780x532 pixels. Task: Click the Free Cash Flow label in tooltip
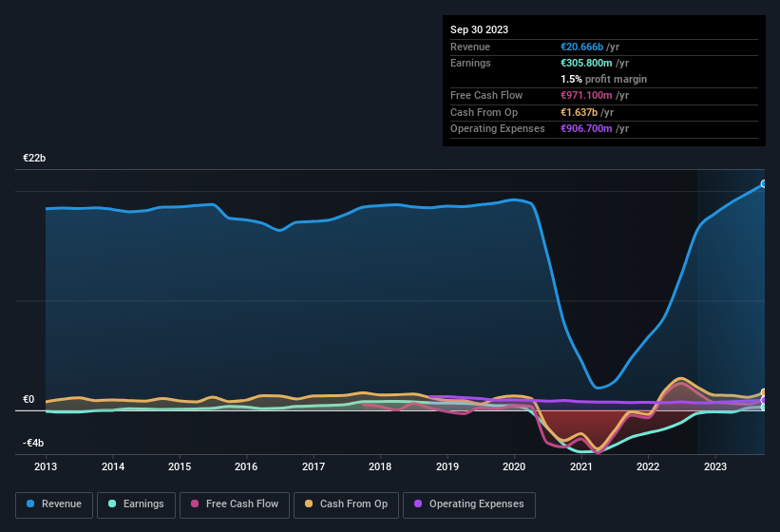click(486, 95)
